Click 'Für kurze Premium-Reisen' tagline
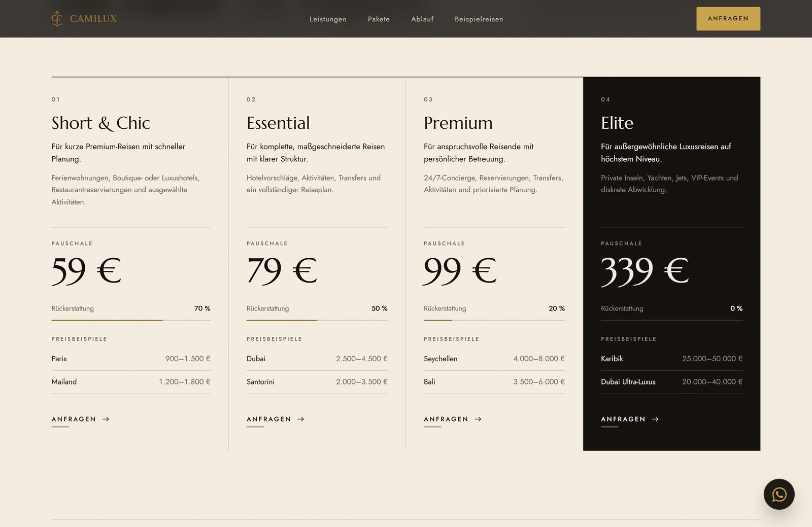This screenshot has height=527, width=812. point(118,153)
